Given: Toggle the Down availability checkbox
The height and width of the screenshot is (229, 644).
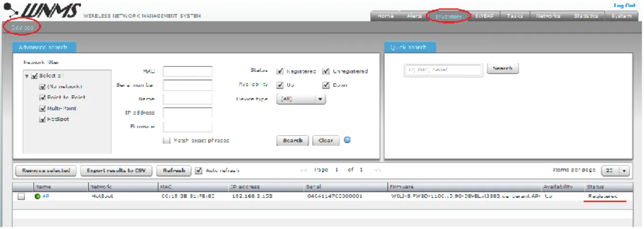Looking at the screenshot, I should (326, 85).
